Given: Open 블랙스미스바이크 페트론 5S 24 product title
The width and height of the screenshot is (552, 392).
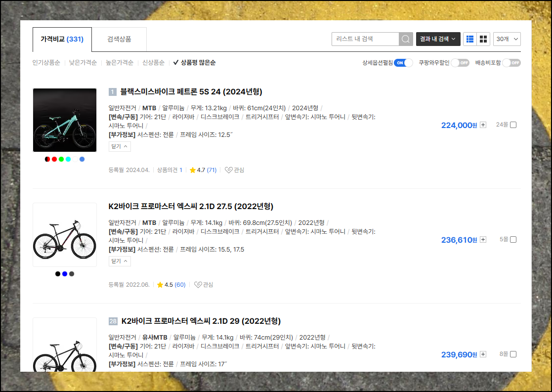Looking at the screenshot, I should (x=191, y=92).
